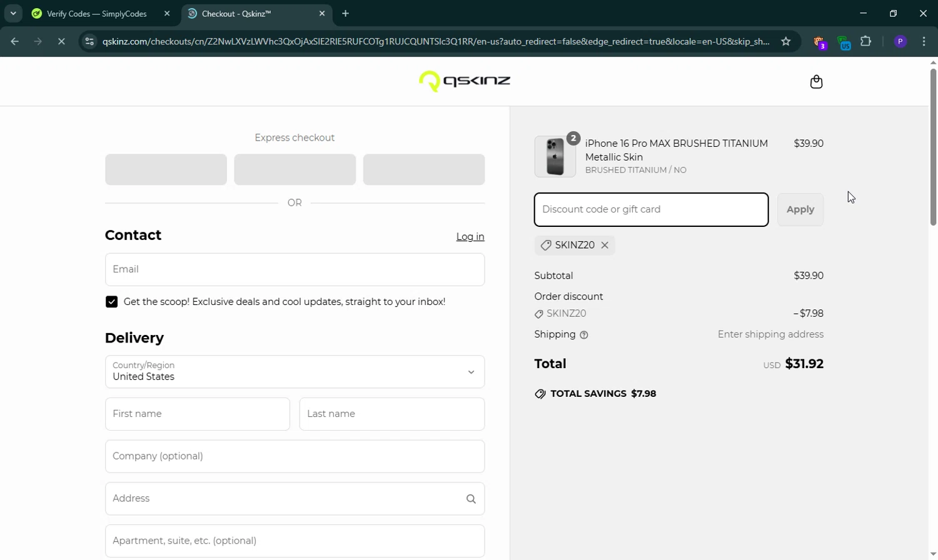The width and height of the screenshot is (938, 560).
Task: Click the Company (optional) field
Action: click(x=295, y=456)
